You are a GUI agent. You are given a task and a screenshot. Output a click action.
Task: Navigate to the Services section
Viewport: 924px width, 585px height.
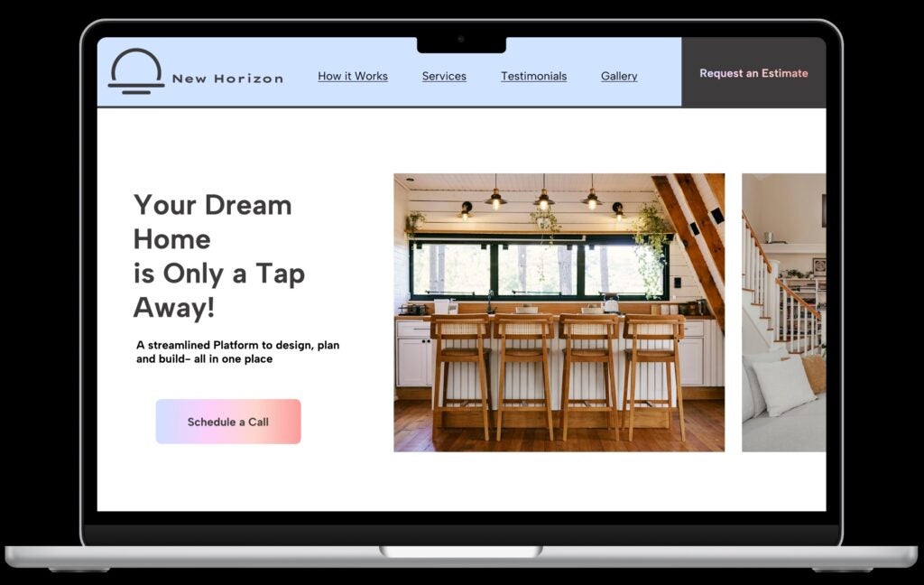click(x=444, y=76)
